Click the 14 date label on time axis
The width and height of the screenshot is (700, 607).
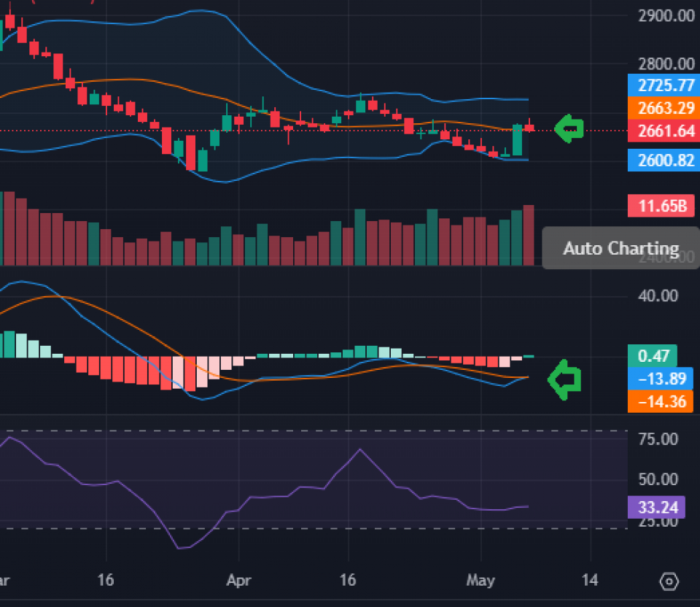pyautogui.click(x=590, y=581)
